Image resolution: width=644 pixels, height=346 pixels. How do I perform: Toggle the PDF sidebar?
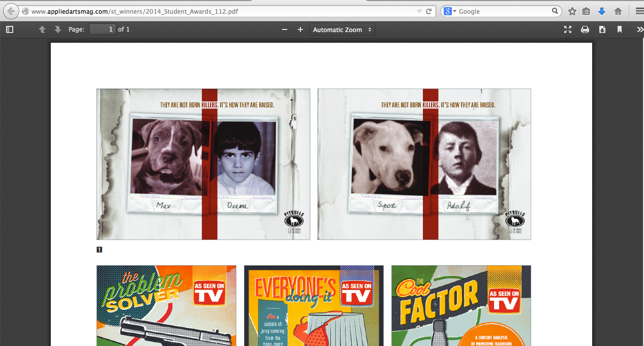click(10, 30)
